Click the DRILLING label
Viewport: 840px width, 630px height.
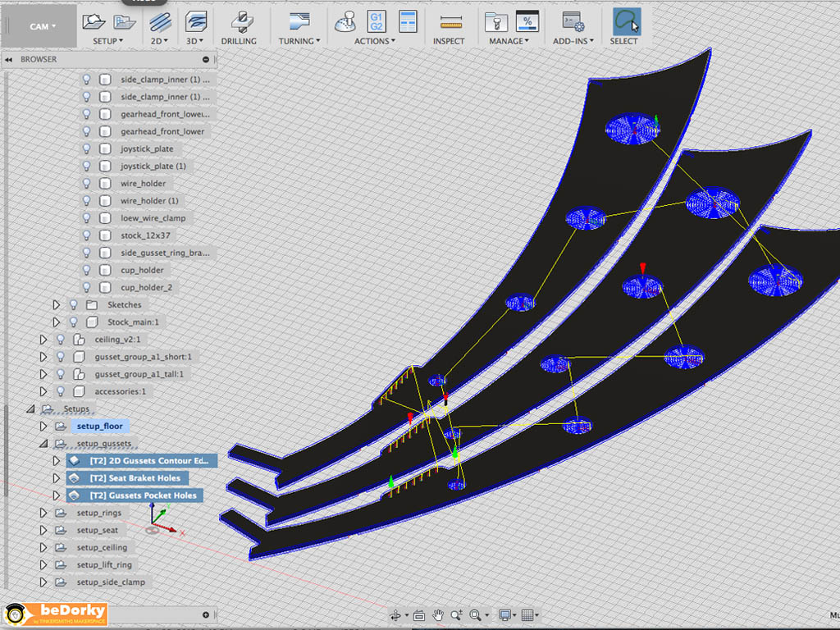click(x=239, y=41)
